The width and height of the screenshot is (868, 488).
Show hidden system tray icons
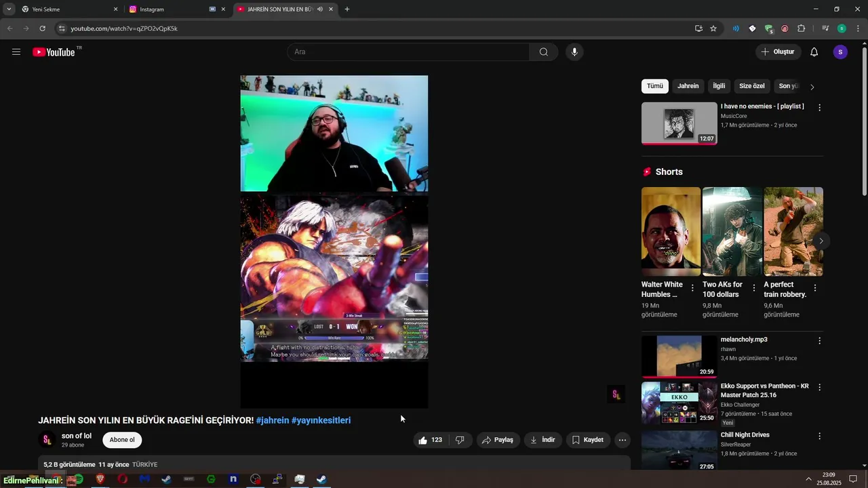(808, 479)
